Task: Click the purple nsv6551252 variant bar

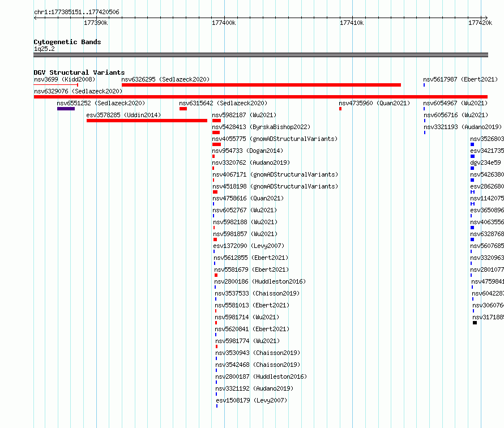Action: click(66, 109)
